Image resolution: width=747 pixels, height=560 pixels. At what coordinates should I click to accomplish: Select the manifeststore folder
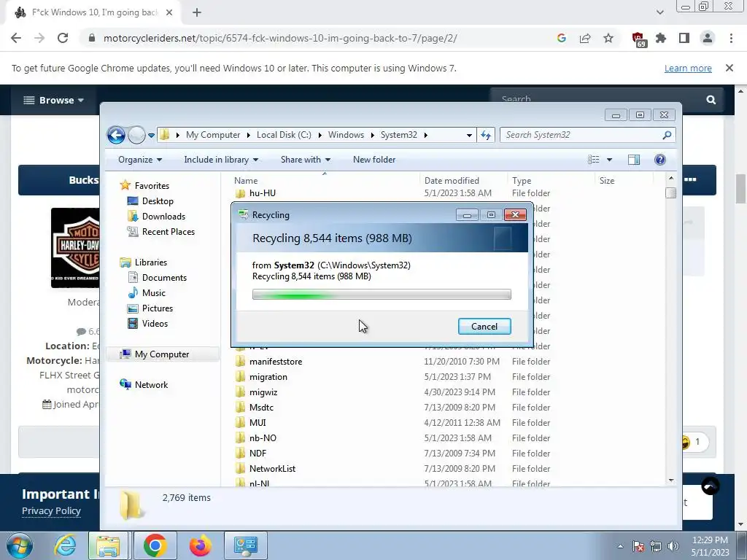[x=275, y=362]
